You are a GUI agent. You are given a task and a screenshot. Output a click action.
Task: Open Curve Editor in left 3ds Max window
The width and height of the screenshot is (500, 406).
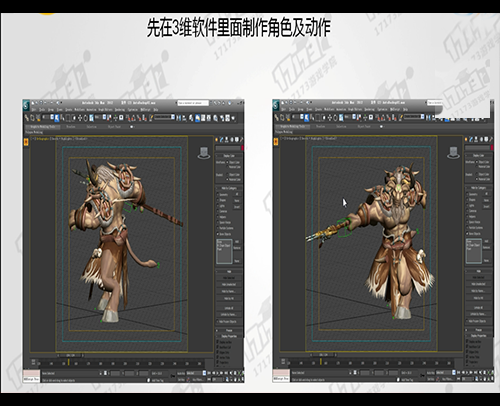click(203, 118)
